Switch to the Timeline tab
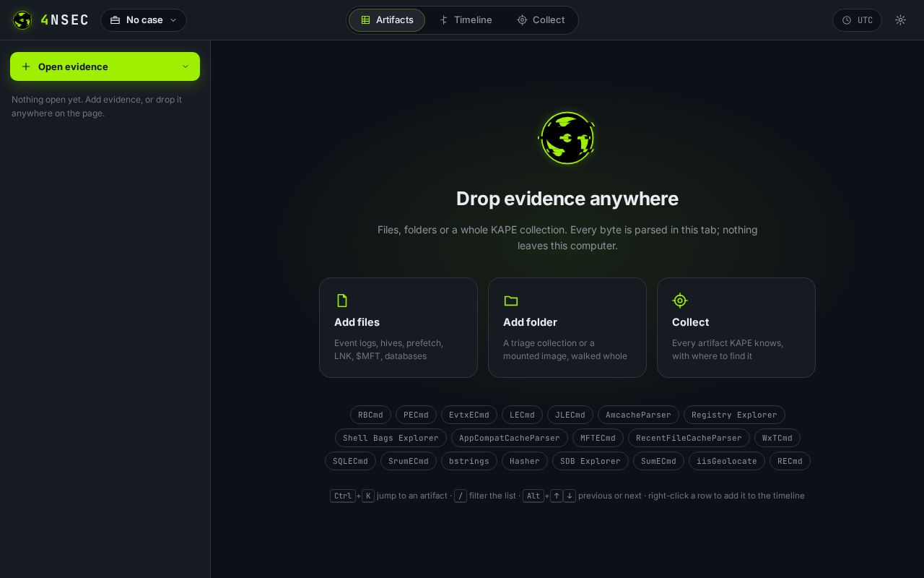Image resolution: width=924 pixels, height=578 pixels. click(x=466, y=20)
